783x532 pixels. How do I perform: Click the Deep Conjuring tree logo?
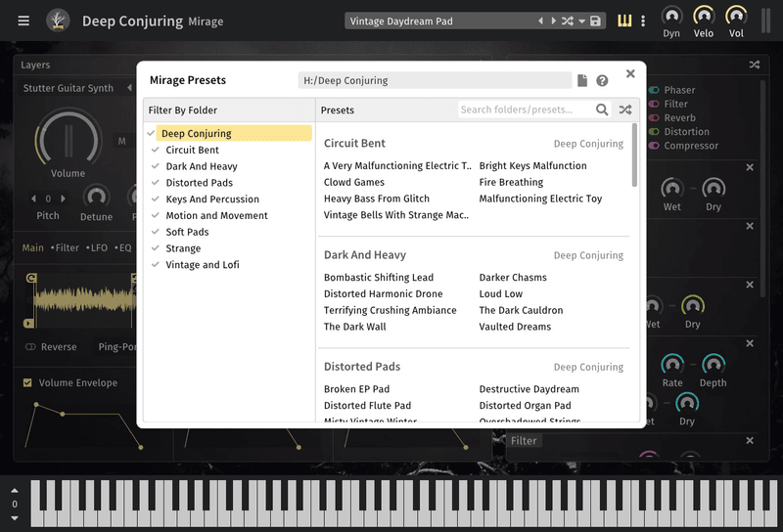tap(58, 21)
